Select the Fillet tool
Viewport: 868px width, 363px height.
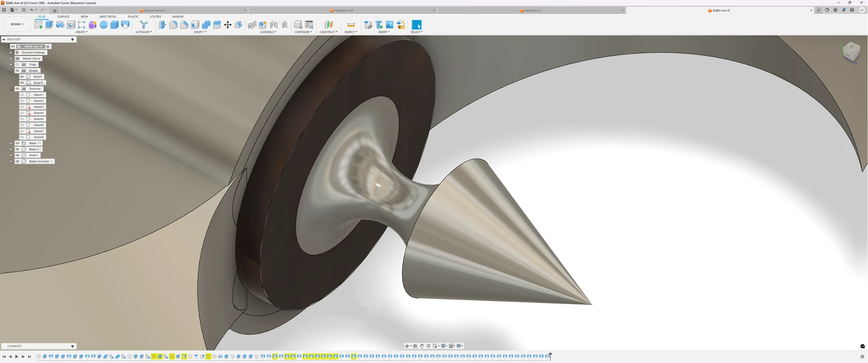point(173,25)
